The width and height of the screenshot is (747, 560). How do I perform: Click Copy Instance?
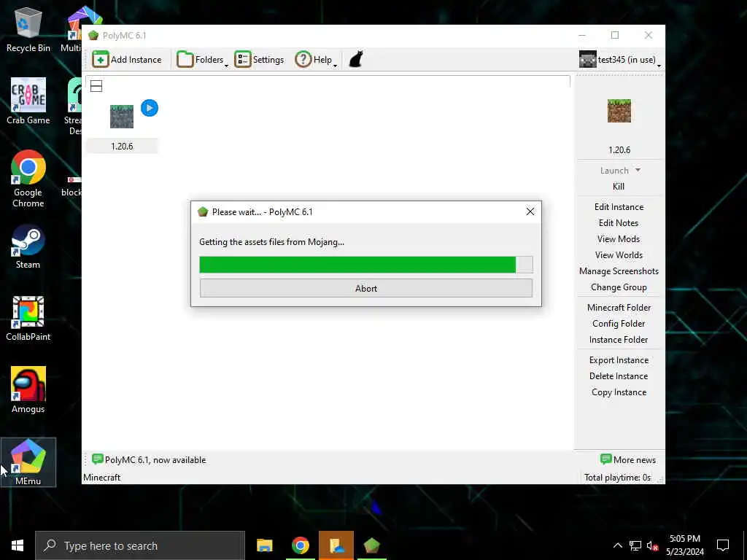pos(619,392)
